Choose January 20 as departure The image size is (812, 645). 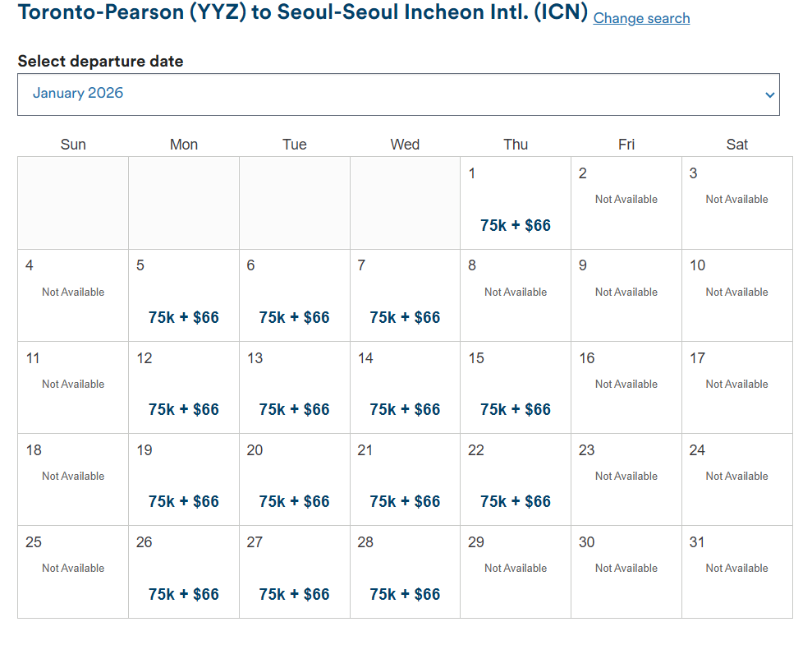point(294,501)
